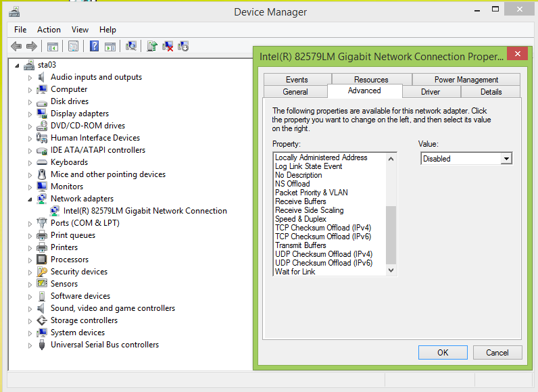Switch to the Driver tab
Image resolution: width=538 pixels, height=392 pixels.
click(x=431, y=92)
